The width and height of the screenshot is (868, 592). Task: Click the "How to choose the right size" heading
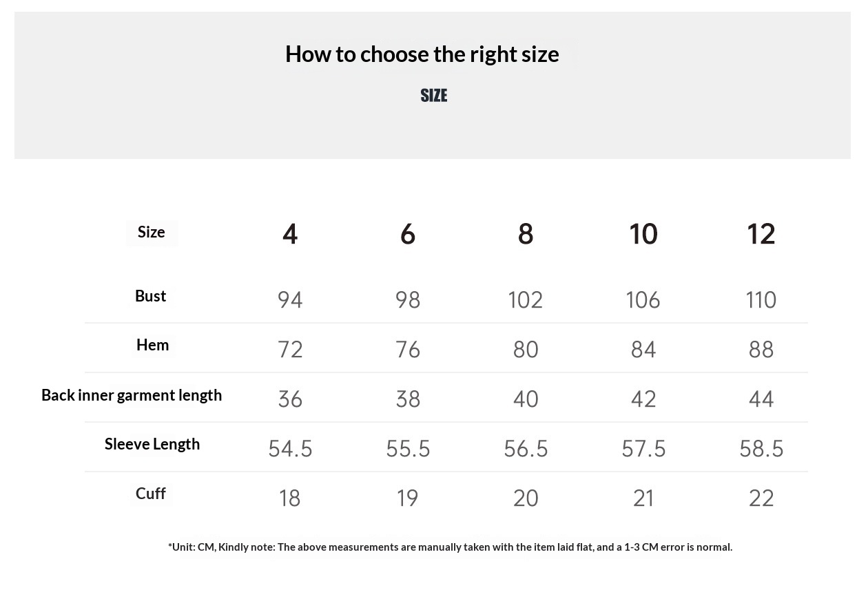422,54
